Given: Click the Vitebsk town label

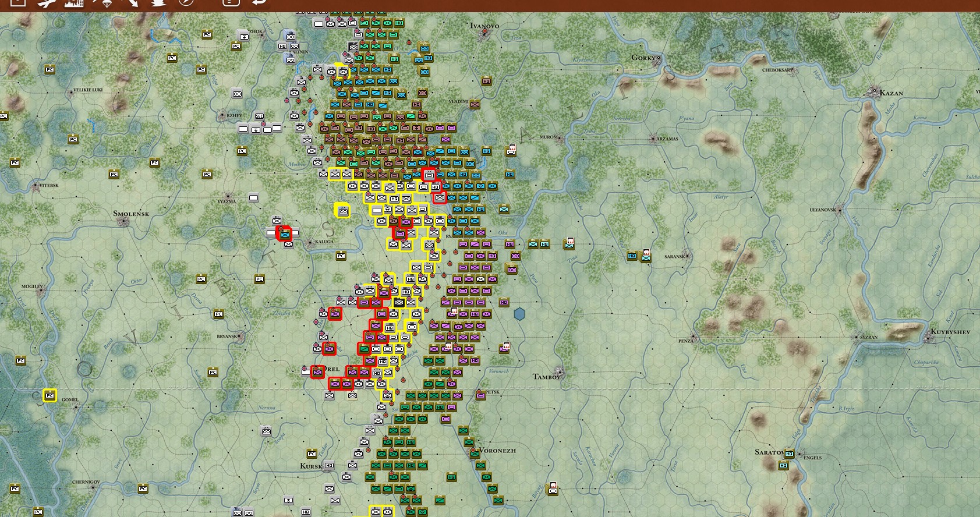Looking at the screenshot, I should tap(48, 185).
